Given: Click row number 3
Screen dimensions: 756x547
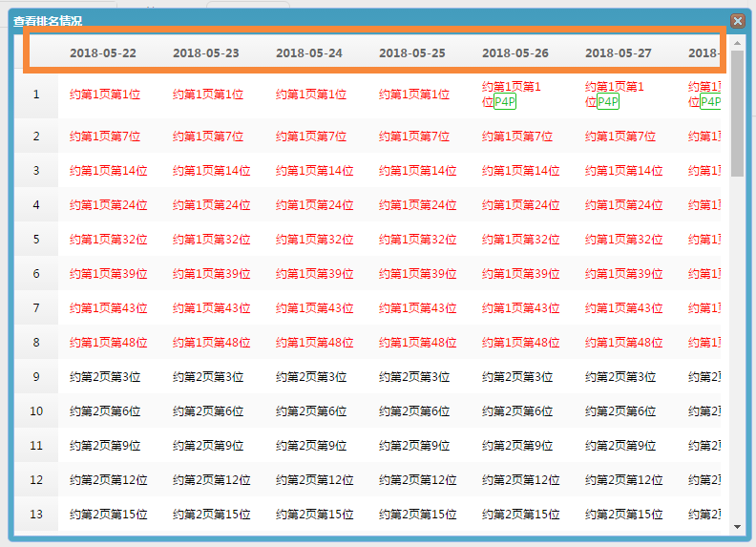Looking at the screenshot, I should click(36, 171).
